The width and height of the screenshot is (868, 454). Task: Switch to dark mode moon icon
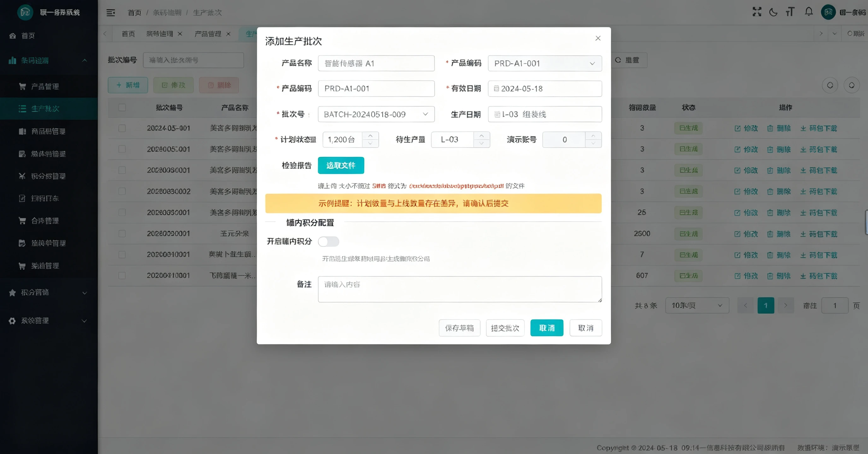pyautogui.click(x=773, y=13)
